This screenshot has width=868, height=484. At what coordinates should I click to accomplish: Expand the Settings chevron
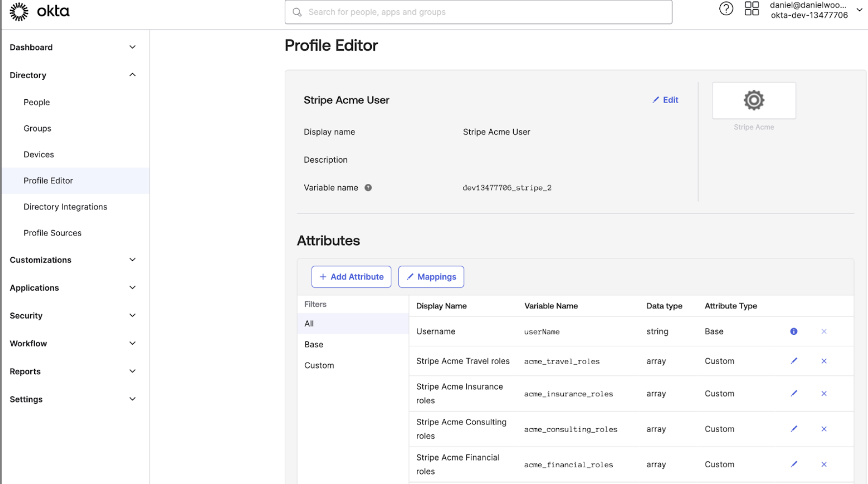132,399
